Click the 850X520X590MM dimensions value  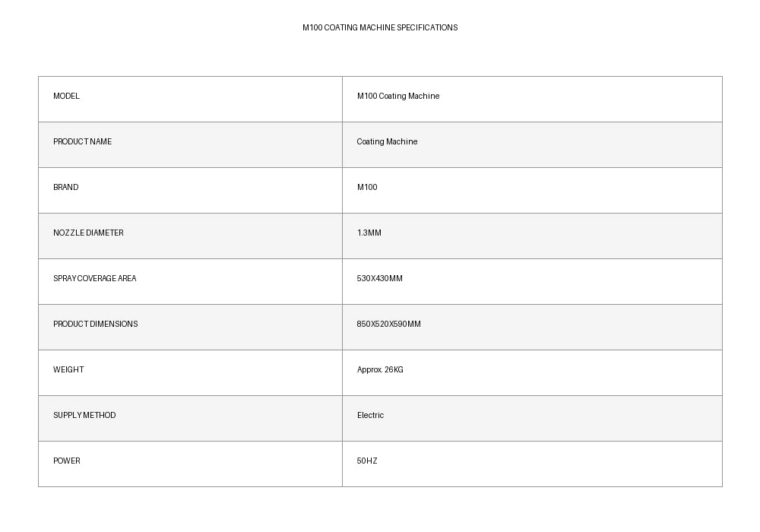tap(388, 324)
